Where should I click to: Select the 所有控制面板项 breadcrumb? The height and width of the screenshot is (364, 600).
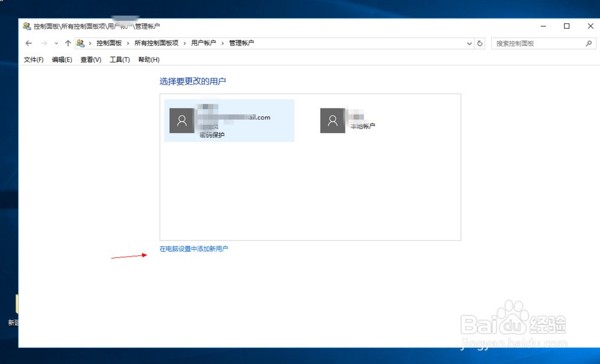pos(156,43)
